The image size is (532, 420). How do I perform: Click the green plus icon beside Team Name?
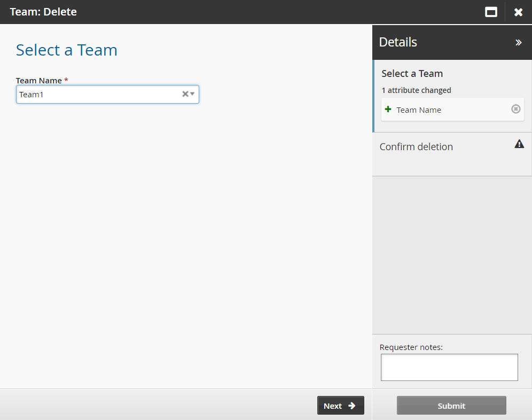click(388, 110)
